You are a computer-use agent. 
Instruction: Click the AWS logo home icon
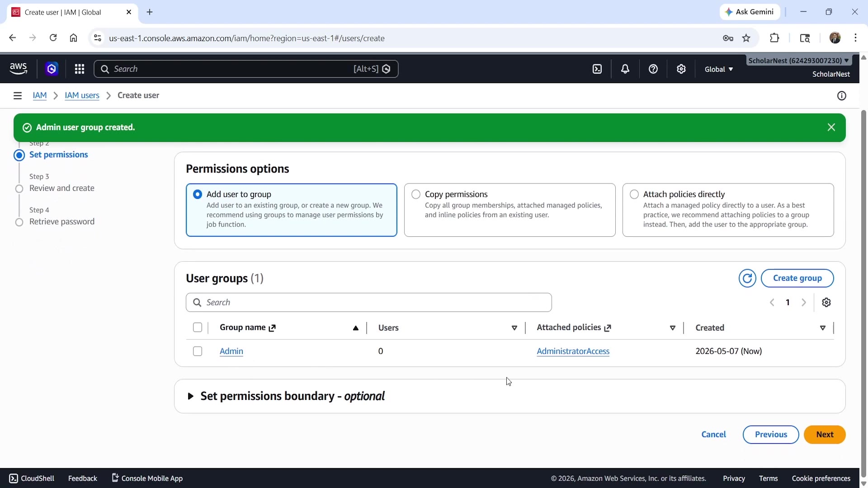(19, 69)
